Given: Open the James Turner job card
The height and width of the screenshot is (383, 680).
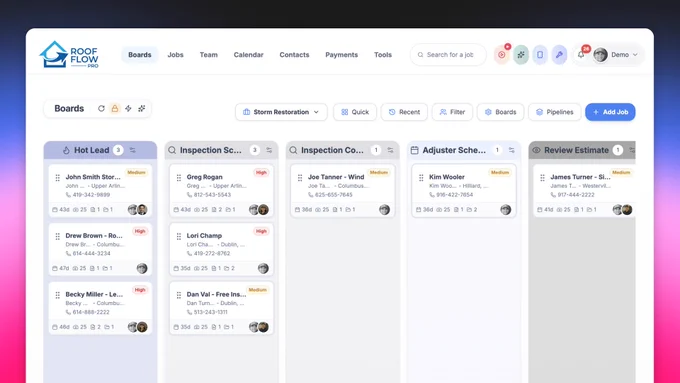Looking at the screenshot, I should pyautogui.click(x=584, y=190).
